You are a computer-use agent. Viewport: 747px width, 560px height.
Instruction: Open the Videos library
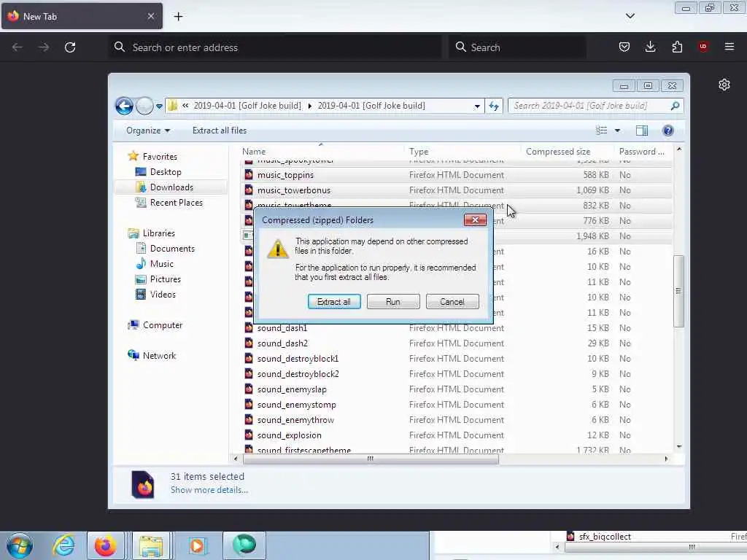click(x=163, y=295)
